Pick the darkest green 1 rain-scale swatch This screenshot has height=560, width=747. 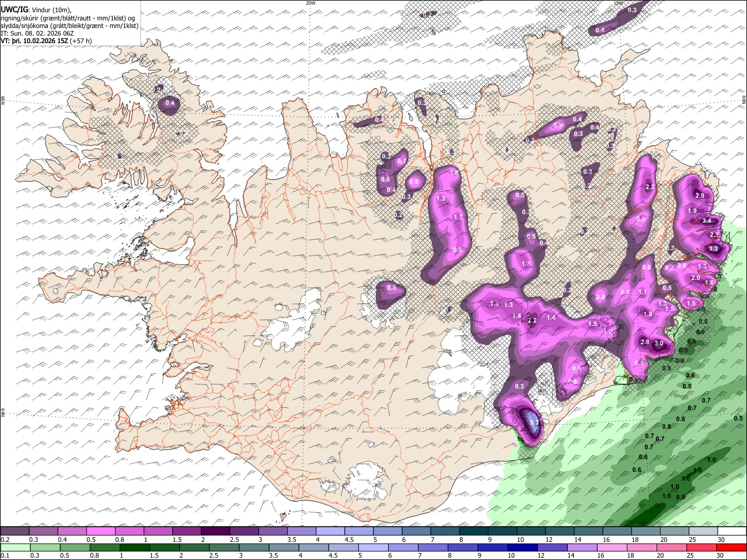click(135, 547)
